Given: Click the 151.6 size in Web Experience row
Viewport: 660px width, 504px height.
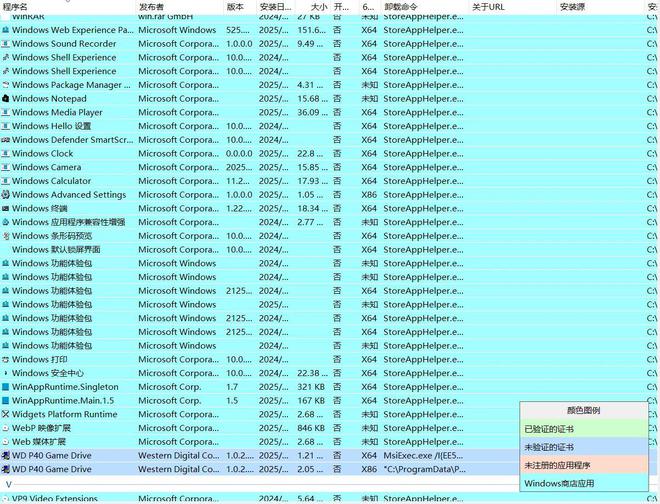Looking at the screenshot, I should coord(311,30).
